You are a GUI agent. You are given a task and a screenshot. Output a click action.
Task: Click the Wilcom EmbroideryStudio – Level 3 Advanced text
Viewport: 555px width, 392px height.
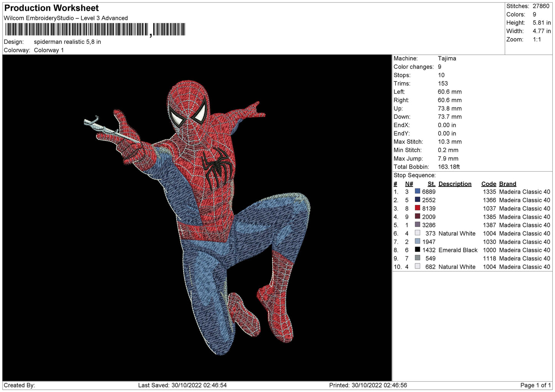tap(66, 18)
